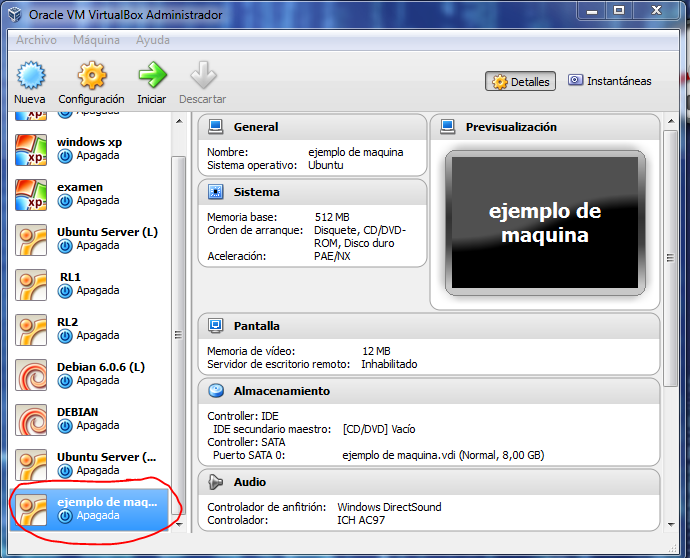Screen dimensions: 690x558
Task: Click the grayed Descartar arrow icon
Action: click(203, 75)
